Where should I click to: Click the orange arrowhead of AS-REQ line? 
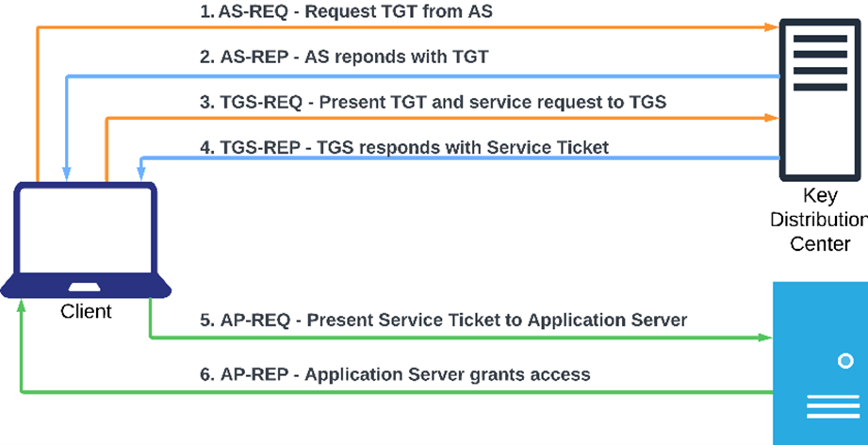[772, 26]
